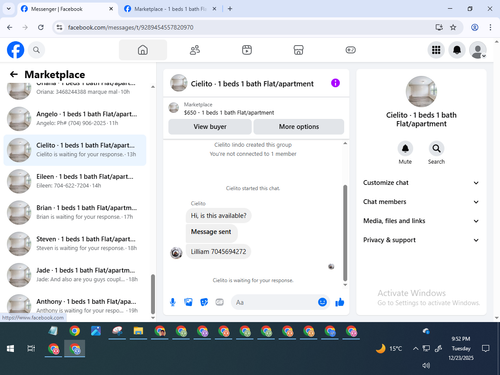Image resolution: width=500 pixels, height=375 pixels.
Task: Click the browser forward arrow
Action: [25, 27]
